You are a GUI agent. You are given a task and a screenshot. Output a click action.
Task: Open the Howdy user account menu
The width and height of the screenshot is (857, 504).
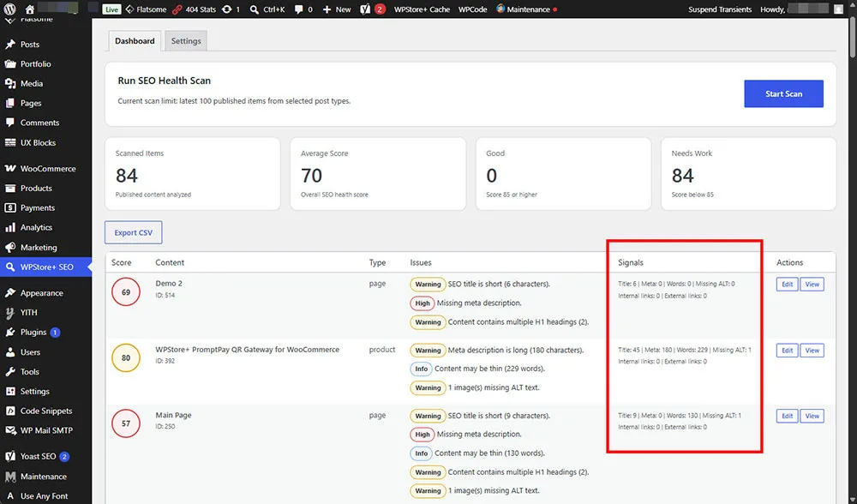pyautogui.click(x=802, y=9)
